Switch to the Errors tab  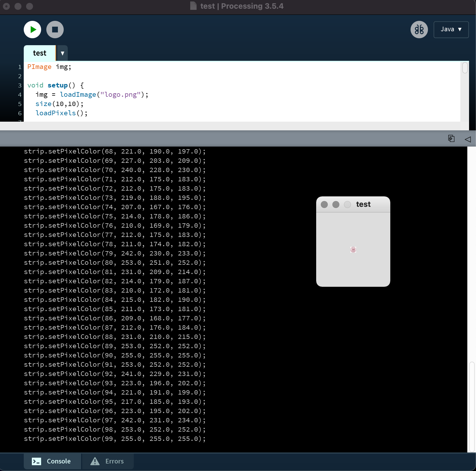[108, 461]
